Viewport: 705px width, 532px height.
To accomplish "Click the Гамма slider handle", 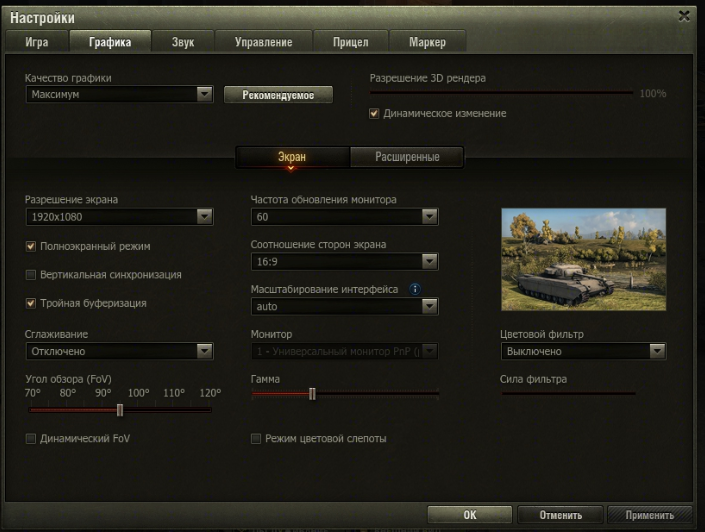I will pos(312,394).
